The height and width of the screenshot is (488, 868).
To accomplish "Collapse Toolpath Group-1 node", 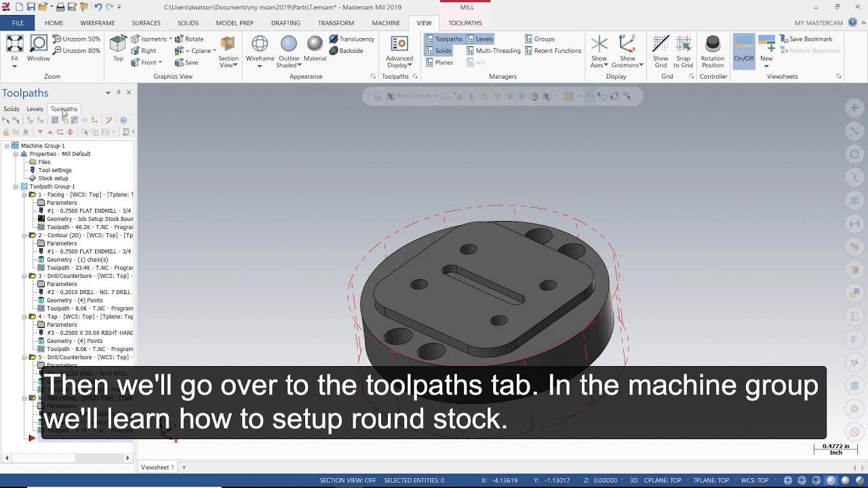I will tap(16, 186).
